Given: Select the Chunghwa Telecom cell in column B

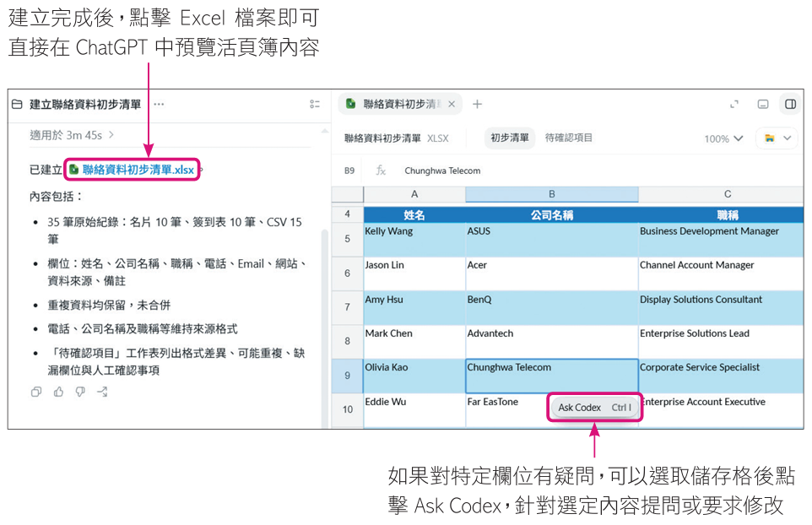Looking at the screenshot, I should coord(552,376).
